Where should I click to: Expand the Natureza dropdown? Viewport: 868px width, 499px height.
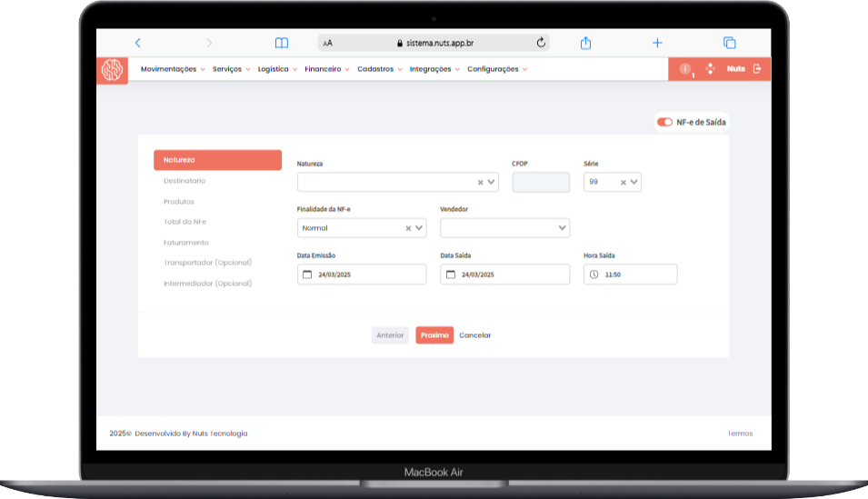(x=492, y=182)
